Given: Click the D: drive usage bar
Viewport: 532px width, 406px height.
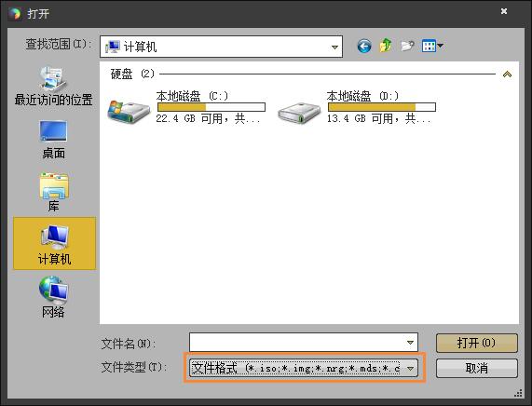Looking at the screenshot, I should pos(382,107).
